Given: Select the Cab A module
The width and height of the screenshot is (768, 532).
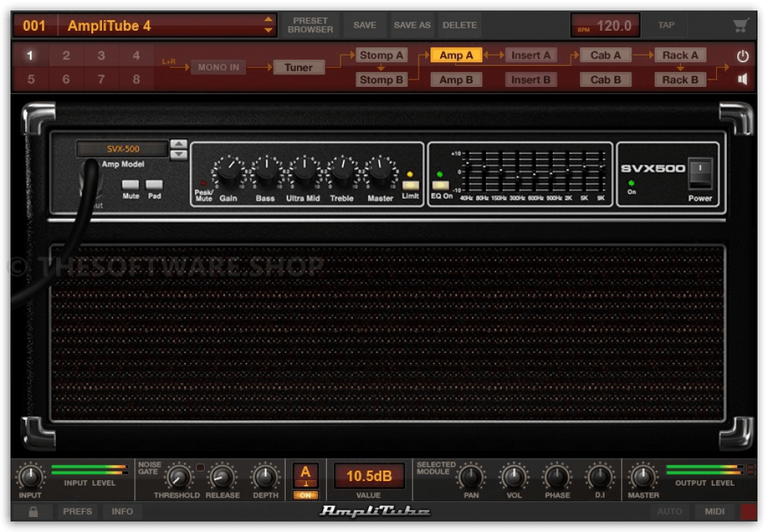Looking at the screenshot, I should pyautogui.click(x=604, y=55).
